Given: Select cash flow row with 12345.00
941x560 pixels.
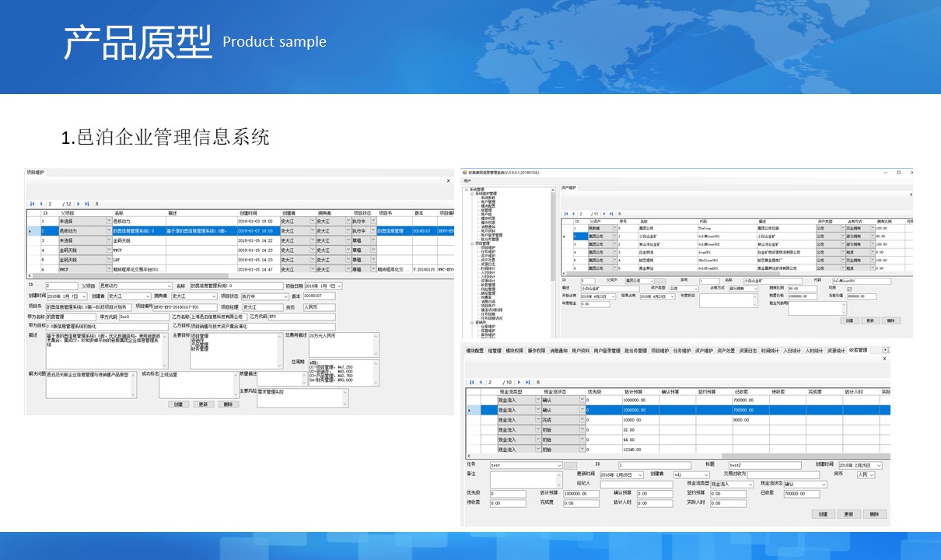Looking at the screenshot, I should 678,450.
